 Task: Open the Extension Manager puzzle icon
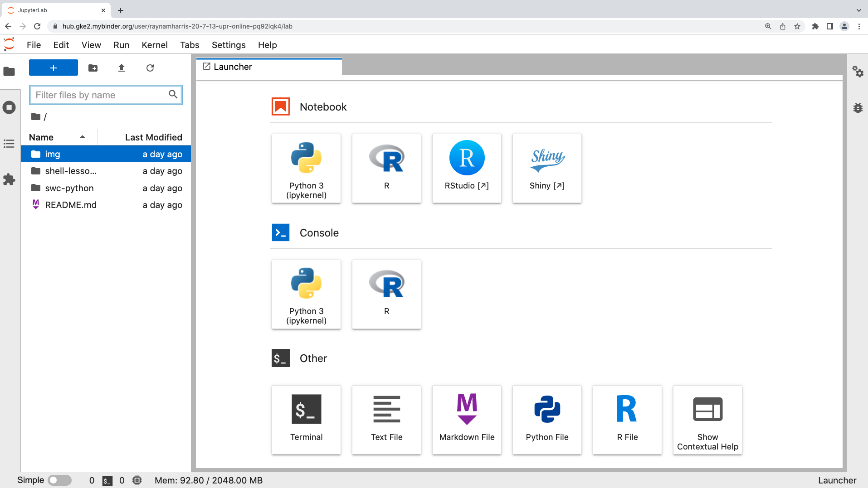point(9,179)
